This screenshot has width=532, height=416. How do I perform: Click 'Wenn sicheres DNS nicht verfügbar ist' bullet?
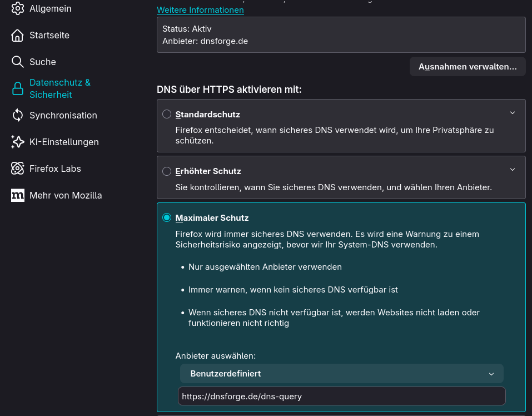tap(334, 318)
